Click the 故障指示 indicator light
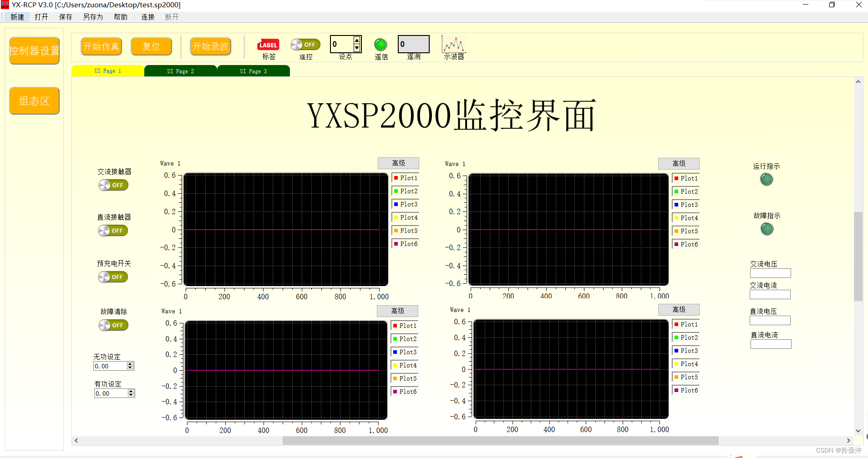 766,229
